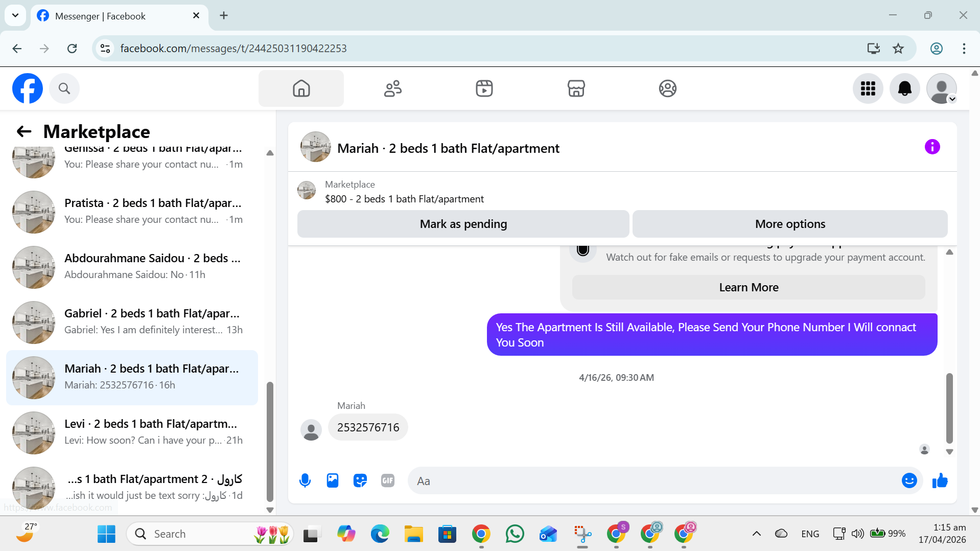The image size is (980, 551).
Task: Click Mariah's listing avatar in chat header
Action: pos(316,147)
